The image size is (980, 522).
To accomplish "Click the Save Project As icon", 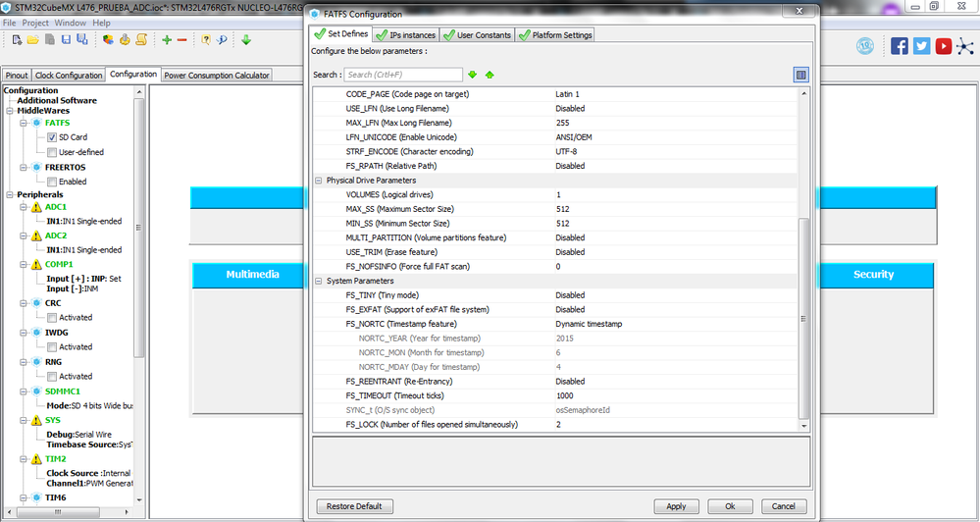I will pos(81,40).
